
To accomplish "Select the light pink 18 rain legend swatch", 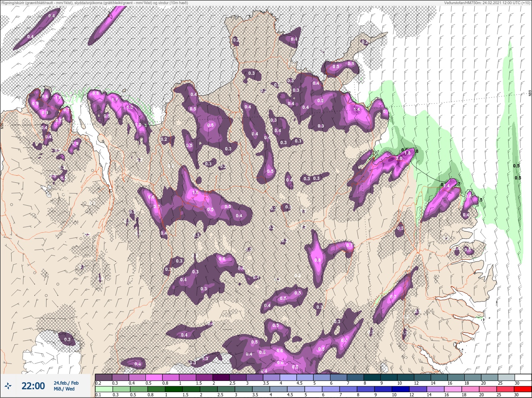I will coord(471,389).
